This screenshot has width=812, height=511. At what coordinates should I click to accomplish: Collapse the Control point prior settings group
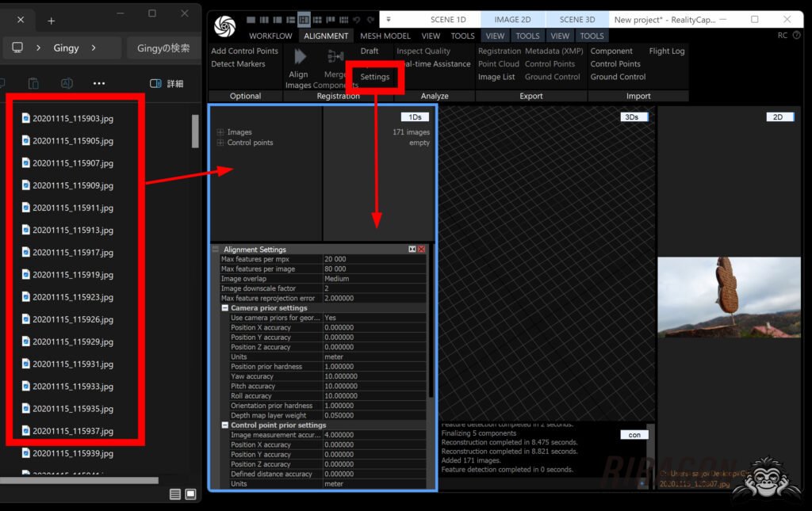[x=226, y=425]
